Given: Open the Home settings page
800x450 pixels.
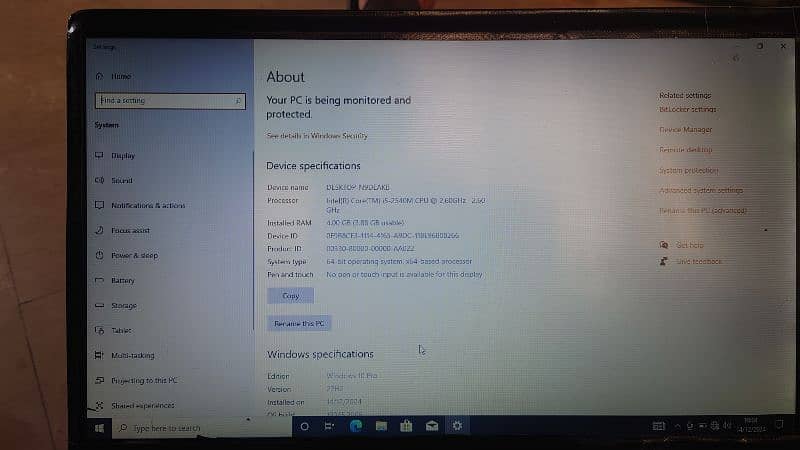Looking at the screenshot, I should click(121, 76).
